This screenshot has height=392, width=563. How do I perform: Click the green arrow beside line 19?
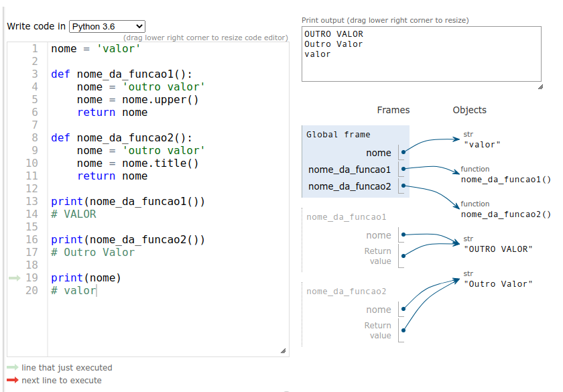[x=15, y=278]
